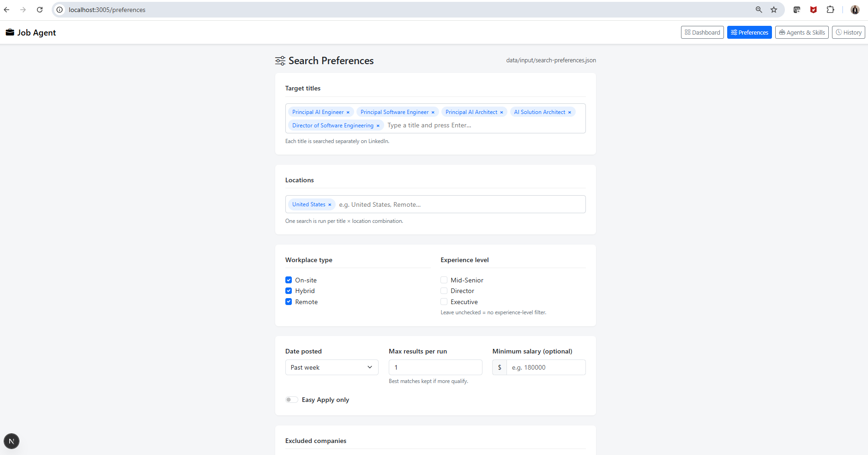Click the grey extension icon beside the star

tap(797, 10)
